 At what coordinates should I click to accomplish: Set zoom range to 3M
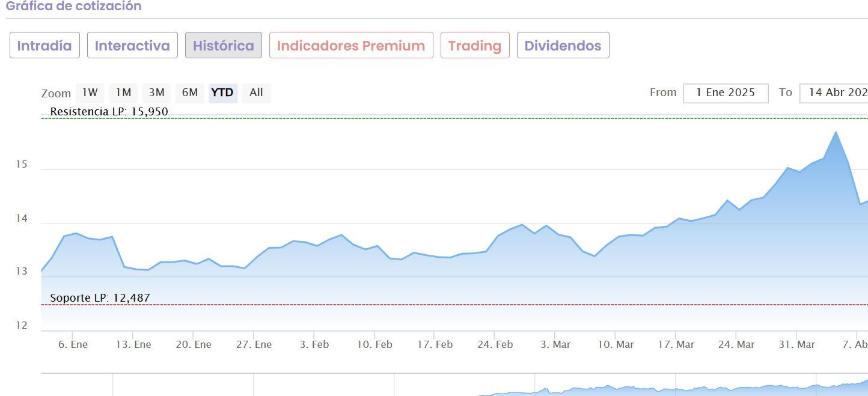156,93
